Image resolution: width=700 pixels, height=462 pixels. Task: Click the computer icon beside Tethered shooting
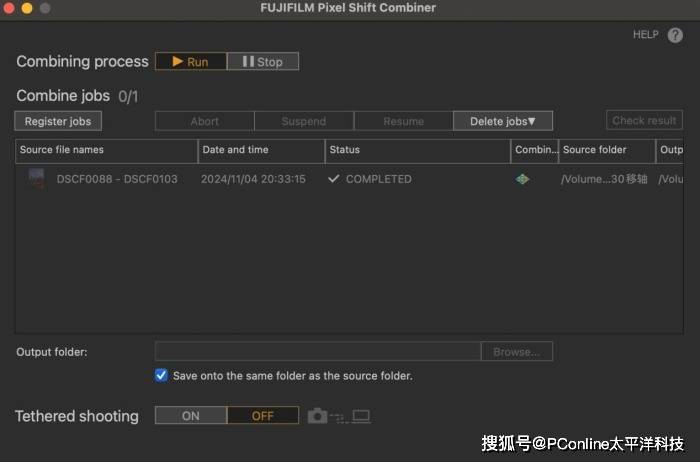361,416
